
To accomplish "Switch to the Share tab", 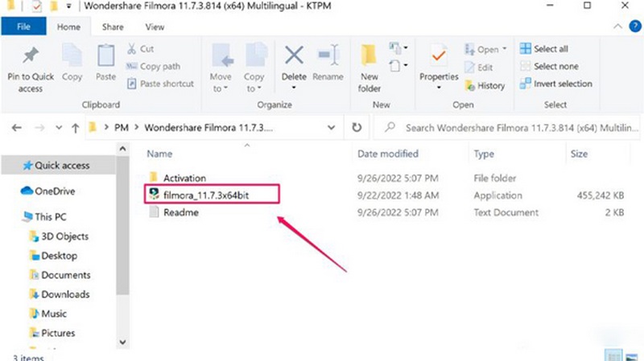I will point(113,27).
